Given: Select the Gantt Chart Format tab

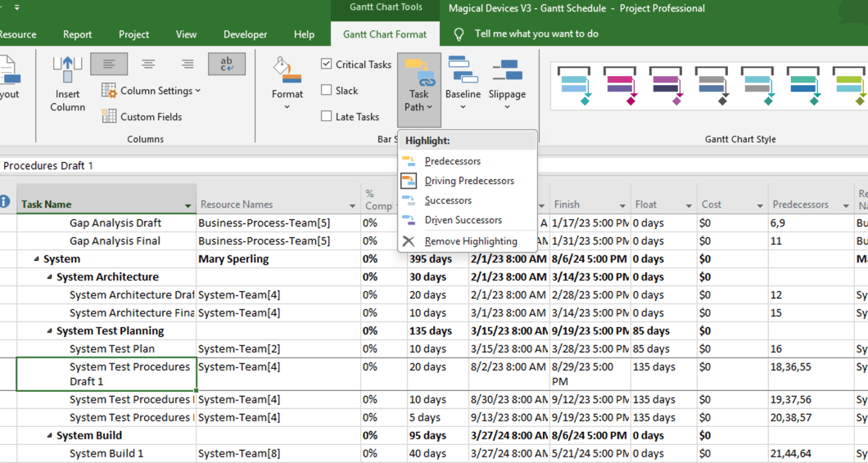Looking at the screenshot, I should coord(385,34).
